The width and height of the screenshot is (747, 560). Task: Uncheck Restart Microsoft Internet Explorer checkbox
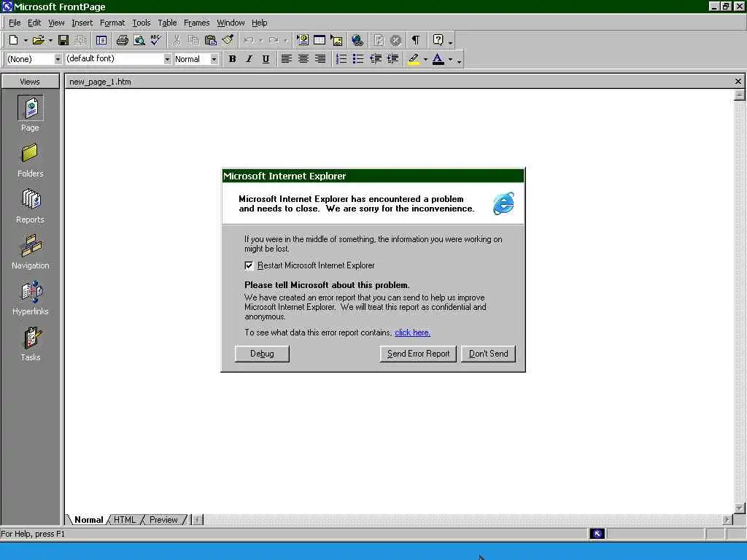tap(249, 265)
